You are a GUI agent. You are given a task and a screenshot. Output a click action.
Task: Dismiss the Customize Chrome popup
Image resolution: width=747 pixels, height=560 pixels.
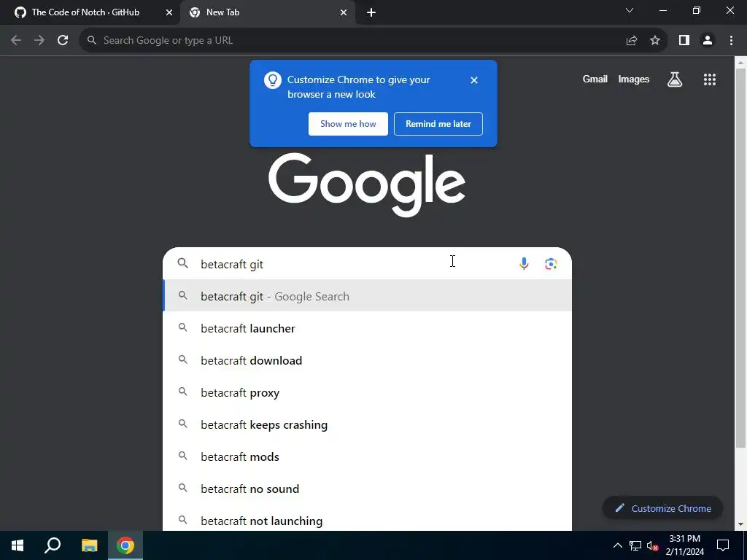(x=474, y=80)
